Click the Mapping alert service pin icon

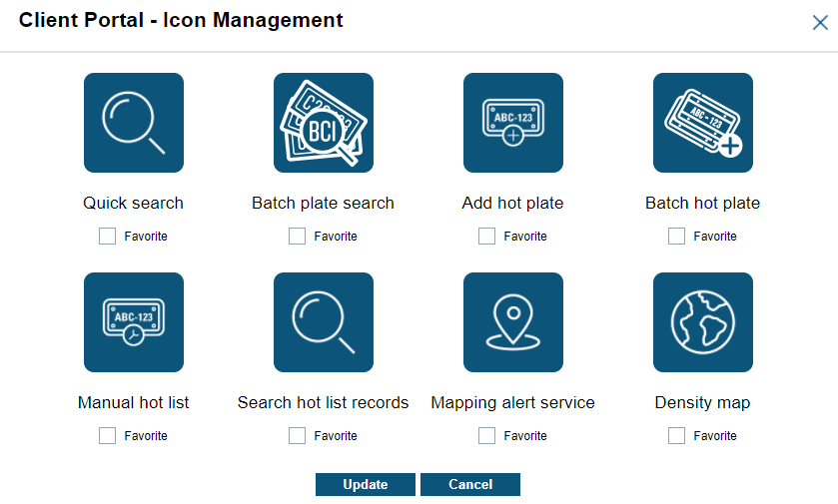[x=513, y=322]
